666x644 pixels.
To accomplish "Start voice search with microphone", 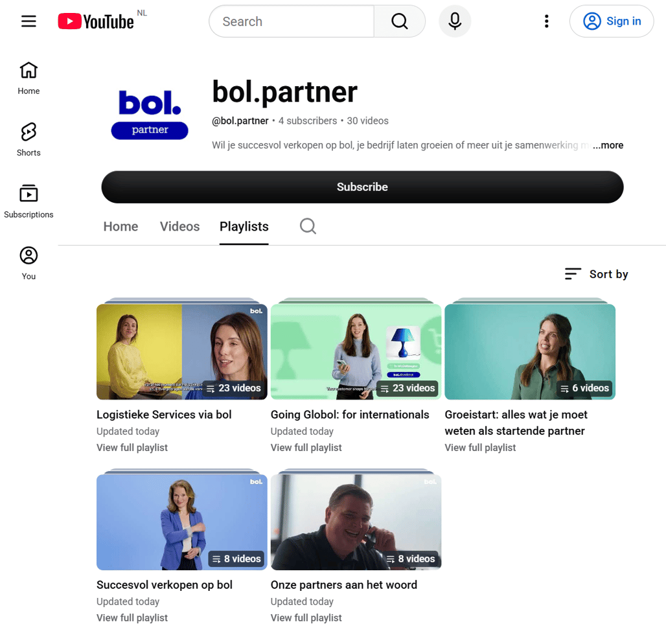I will click(x=455, y=21).
